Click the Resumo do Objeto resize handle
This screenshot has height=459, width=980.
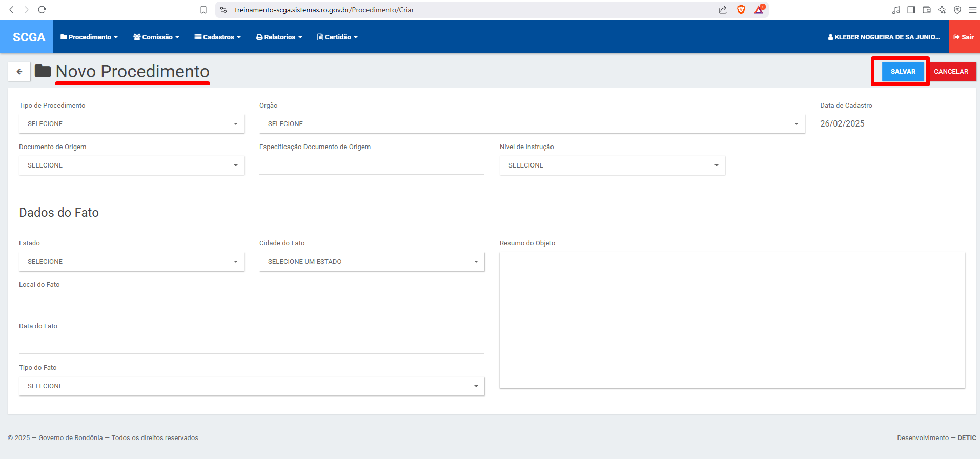point(962,385)
